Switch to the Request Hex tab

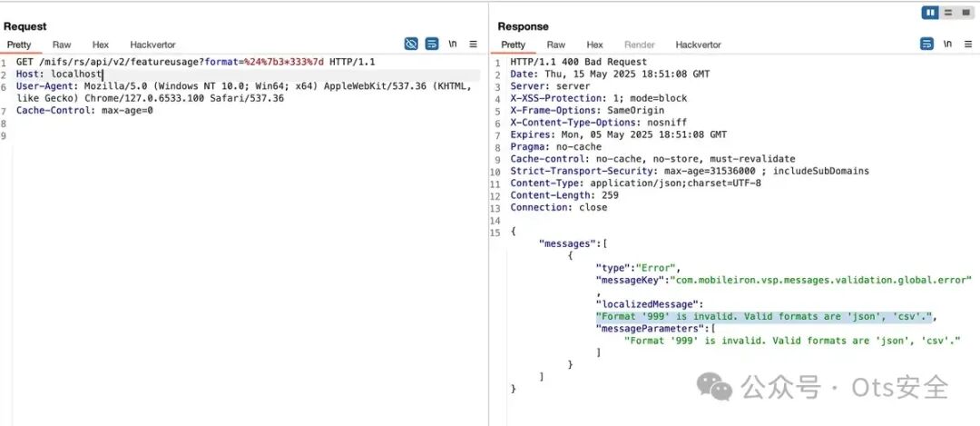(101, 45)
